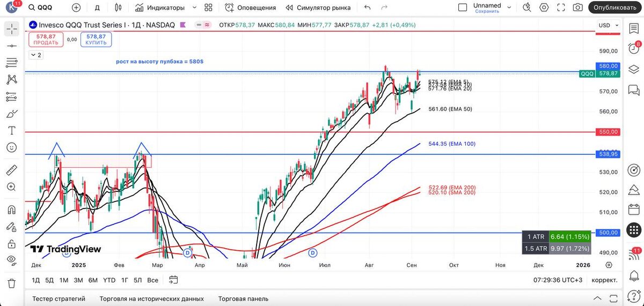Select the trend line drawing tool
The image size is (644, 306).
[11, 46]
